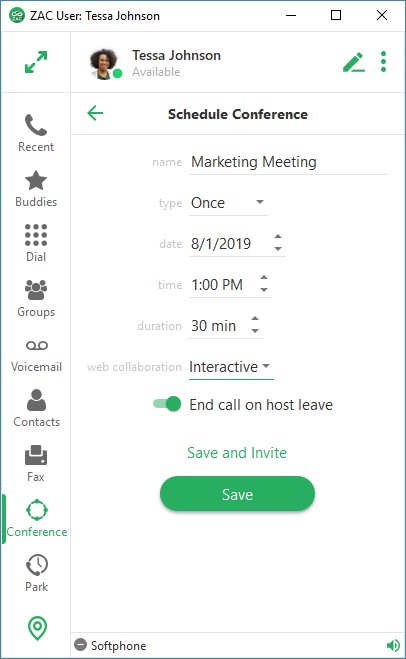406x659 pixels.
Task: Open the Fax section
Action: [x=36, y=464]
